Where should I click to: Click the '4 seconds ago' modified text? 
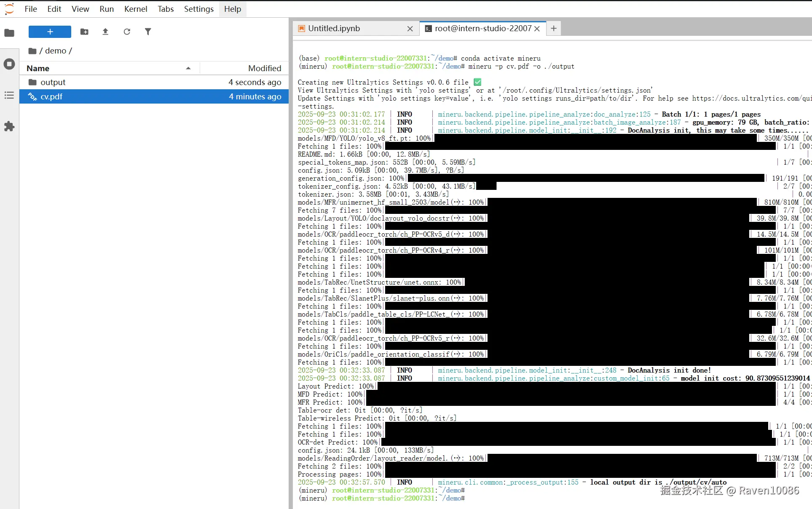coord(255,82)
